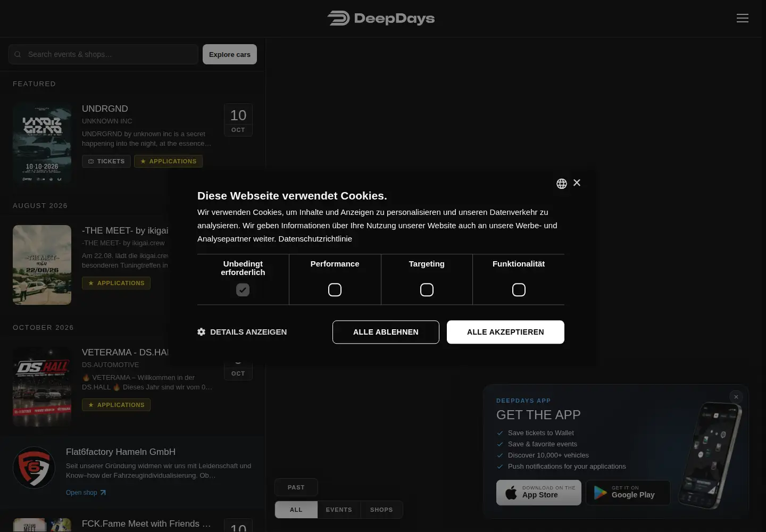
Task: Click Flat6factory Hameln GmbH shop name
Action: 121,452
